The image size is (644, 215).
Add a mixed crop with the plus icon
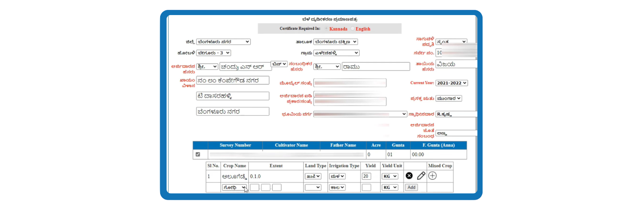click(x=433, y=175)
